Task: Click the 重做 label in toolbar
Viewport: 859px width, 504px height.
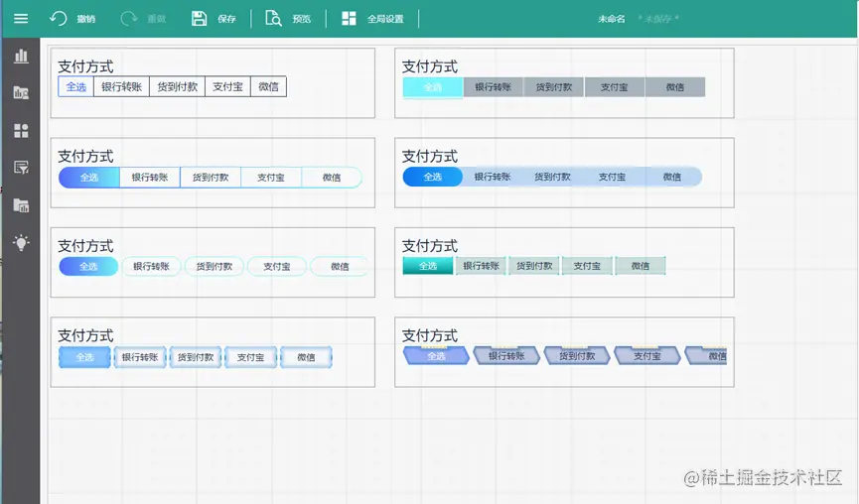Action: [x=157, y=19]
